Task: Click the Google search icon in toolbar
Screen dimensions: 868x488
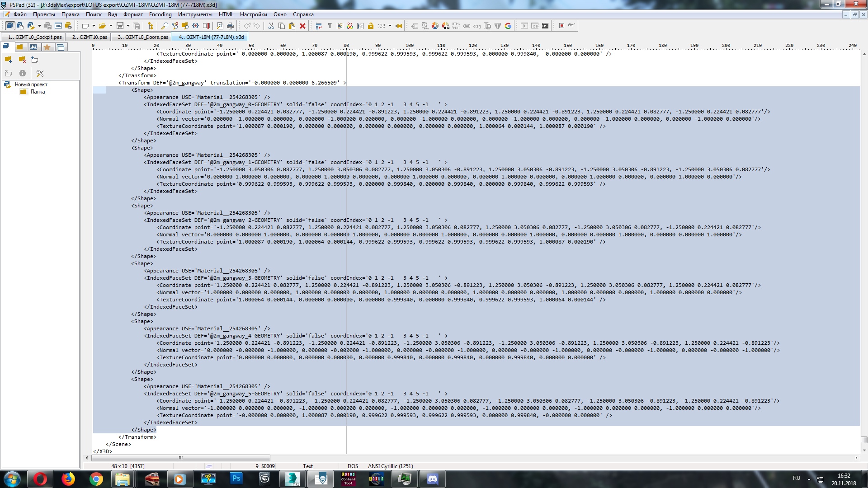Action: [x=508, y=26]
